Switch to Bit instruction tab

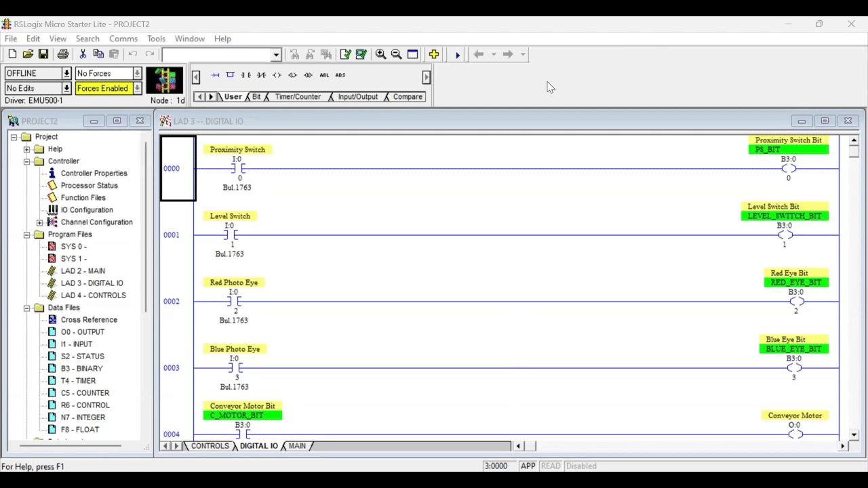(256, 97)
